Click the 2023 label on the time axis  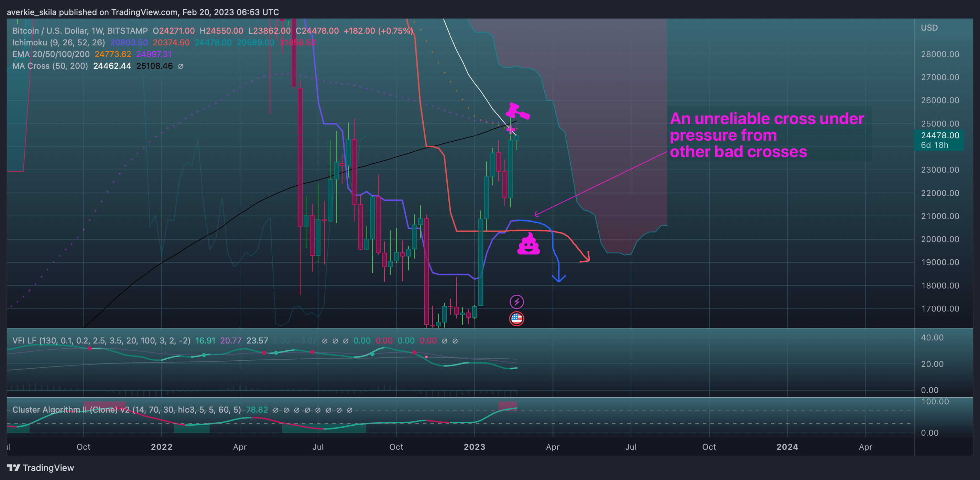475,447
